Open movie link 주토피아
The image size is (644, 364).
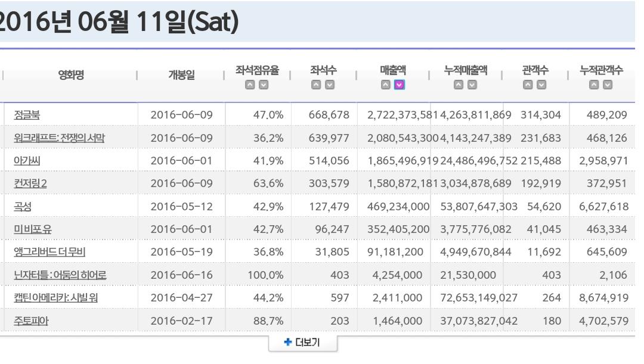(31, 321)
